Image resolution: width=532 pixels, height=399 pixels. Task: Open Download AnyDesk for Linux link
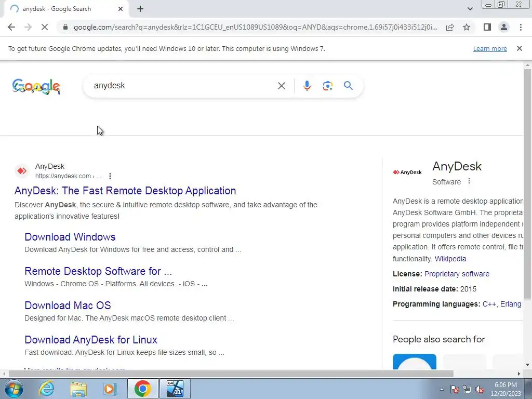coord(91,340)
